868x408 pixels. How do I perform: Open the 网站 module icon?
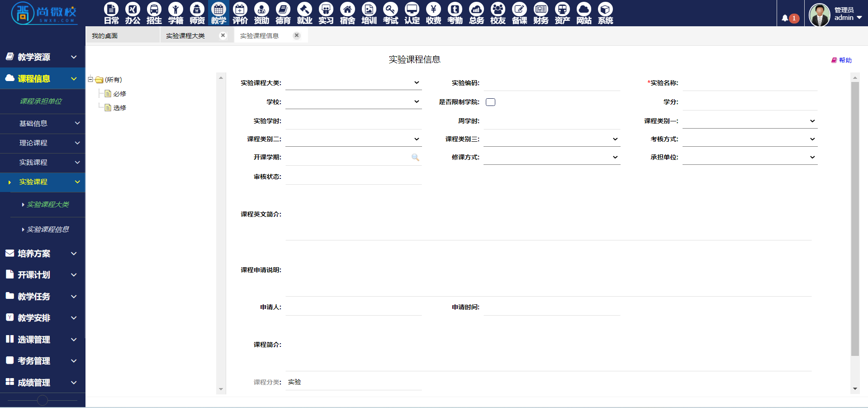[x=584, y=13]
